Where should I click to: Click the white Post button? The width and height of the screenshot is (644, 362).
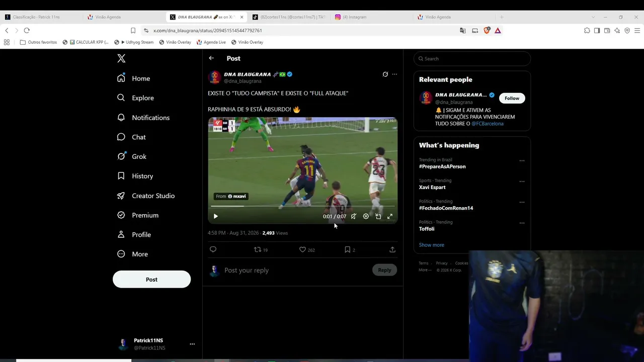pyautogui.click(x=151, y=280)
